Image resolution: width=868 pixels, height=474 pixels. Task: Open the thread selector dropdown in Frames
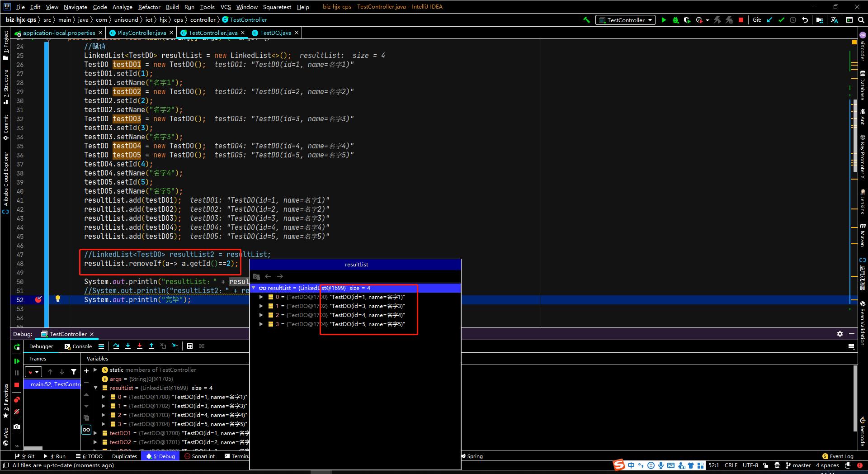click(33, 372)
